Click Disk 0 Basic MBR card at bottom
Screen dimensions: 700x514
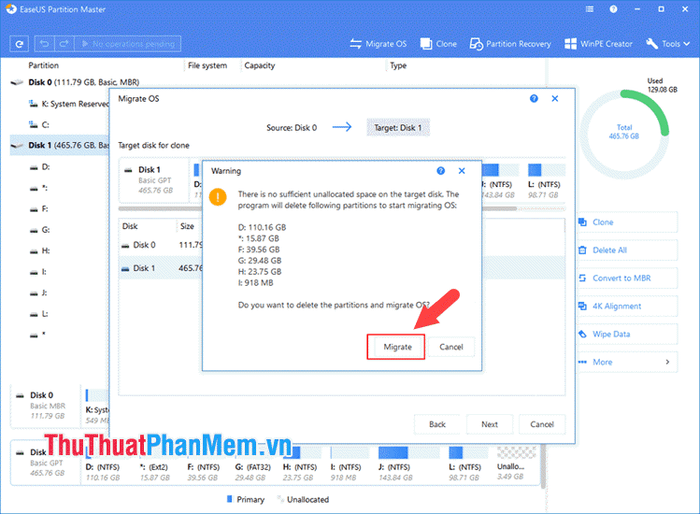pyautogui.click(x=45, y=405)
